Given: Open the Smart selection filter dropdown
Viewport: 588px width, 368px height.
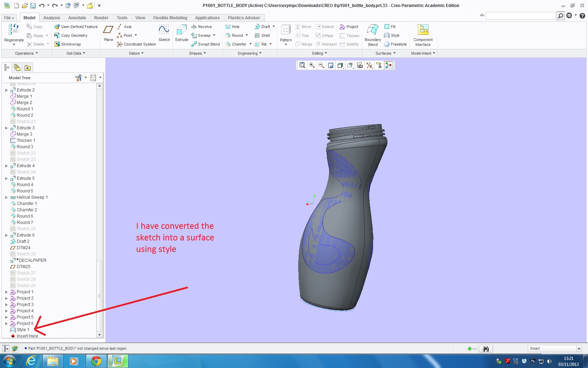Looking at the screenshot, I should point(579,349).
